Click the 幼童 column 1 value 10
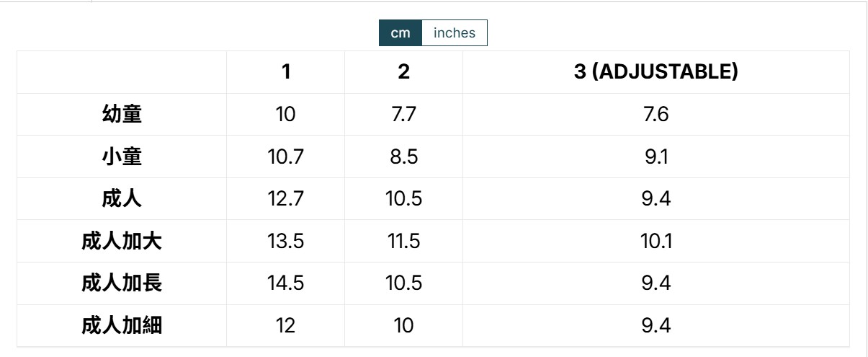The width and height of the screenshot is (868, 357). pyautogui.click(x=286, y=115)
